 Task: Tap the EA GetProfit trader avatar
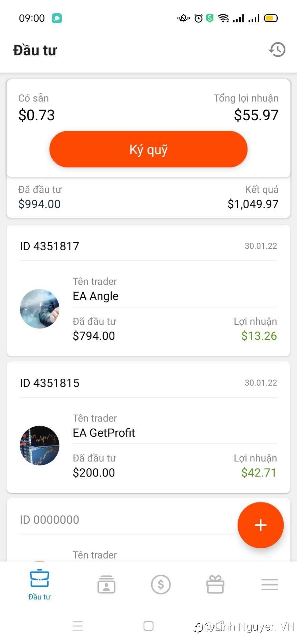(40, 445)
